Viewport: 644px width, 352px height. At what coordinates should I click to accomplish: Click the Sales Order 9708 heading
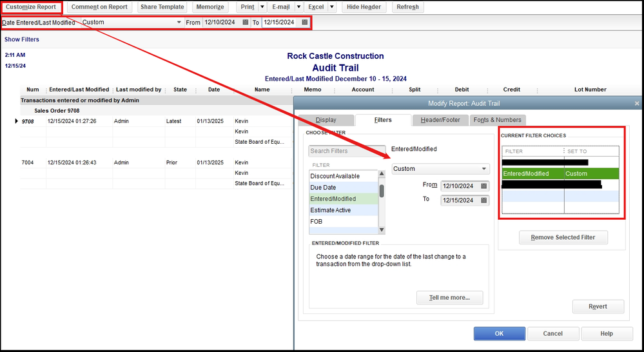click(57, 111)
